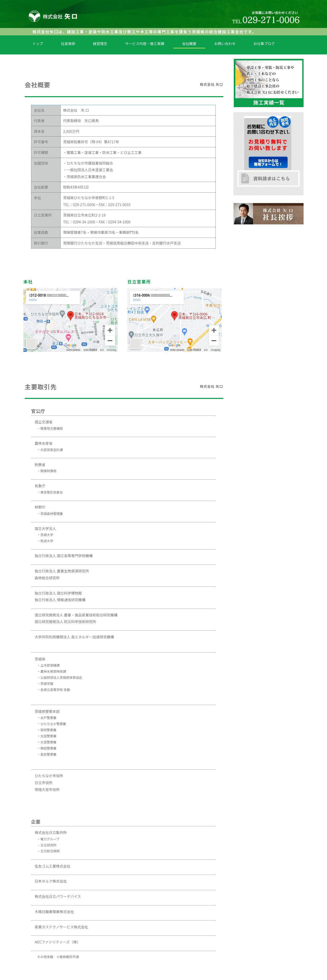Open サービス内容・施工実績 in the navigation

145,44
